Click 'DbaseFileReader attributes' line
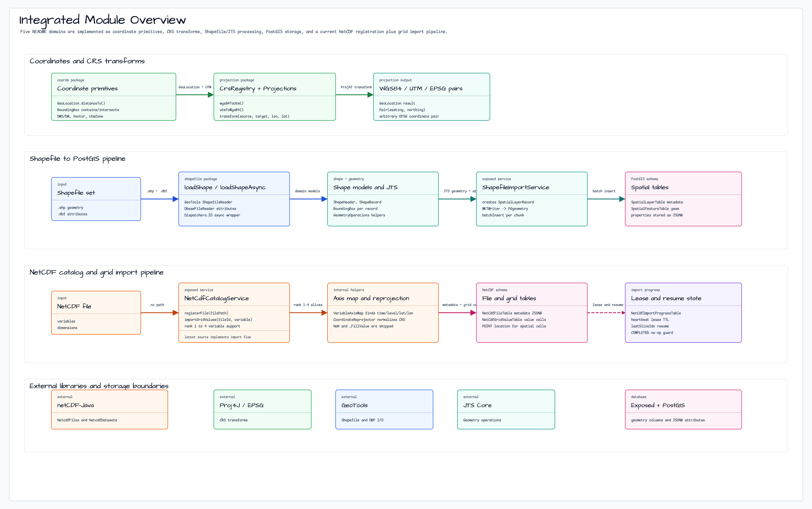Screen dimensions: 812x509 (x=210, y=209)
